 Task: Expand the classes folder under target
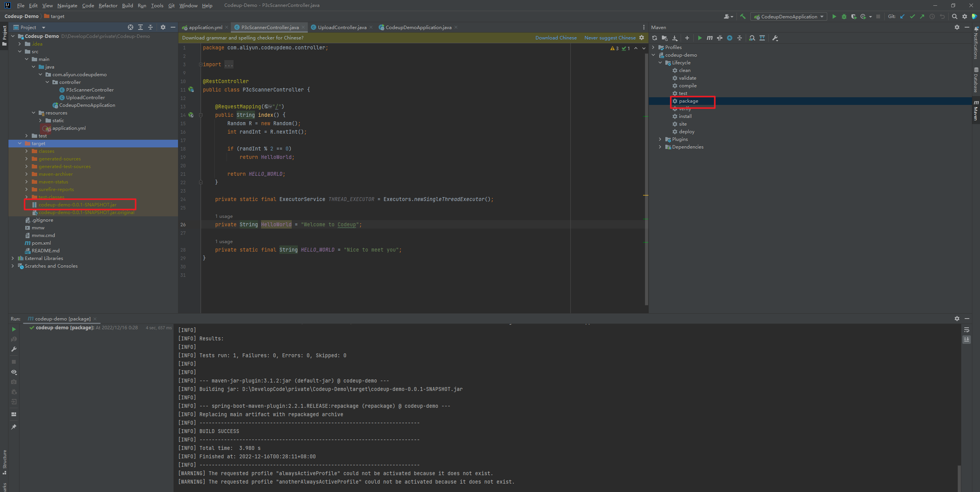click(26, 151)
